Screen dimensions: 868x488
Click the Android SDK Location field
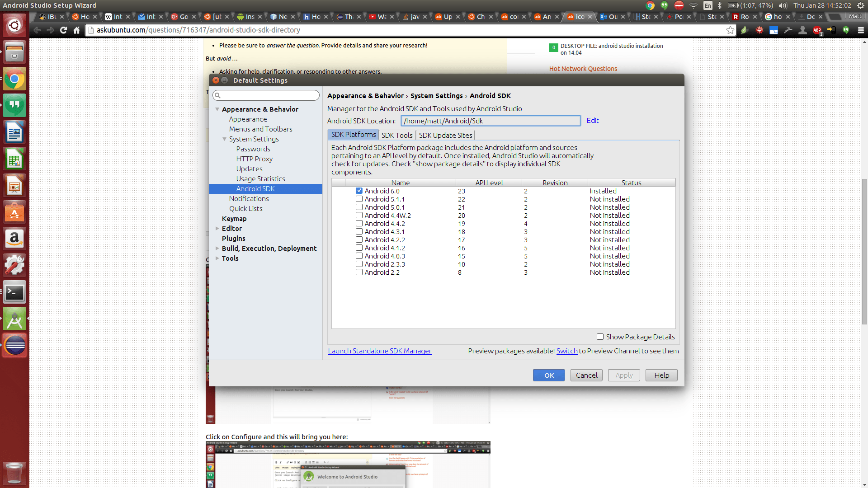490,121
